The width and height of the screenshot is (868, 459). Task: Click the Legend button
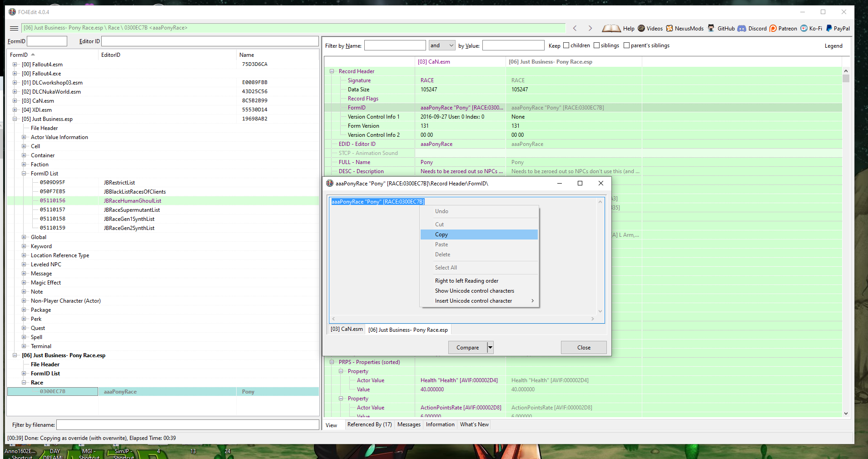833,46
